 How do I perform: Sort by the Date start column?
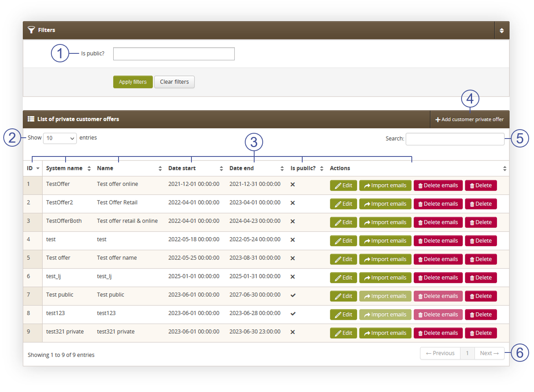(x=196, y=168)
